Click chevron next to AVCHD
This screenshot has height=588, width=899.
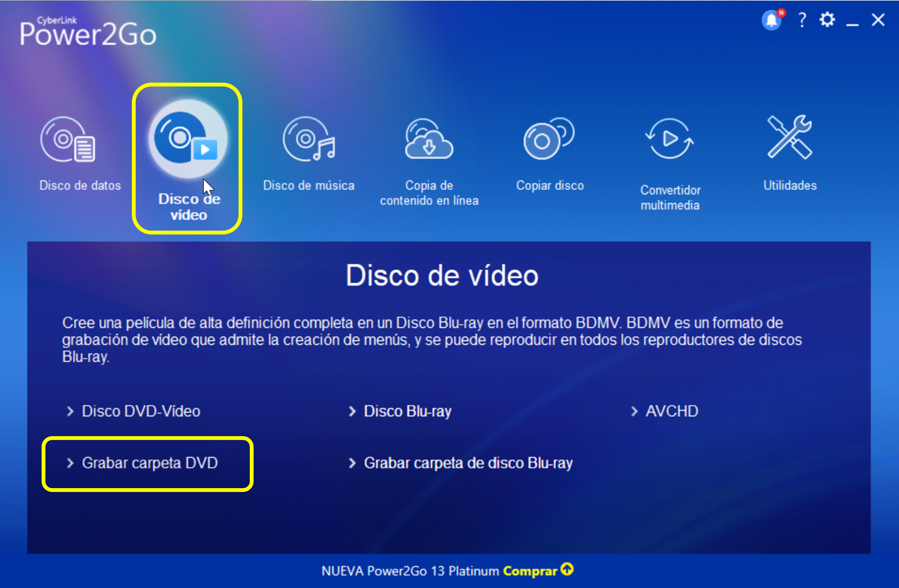pos(634,411)
